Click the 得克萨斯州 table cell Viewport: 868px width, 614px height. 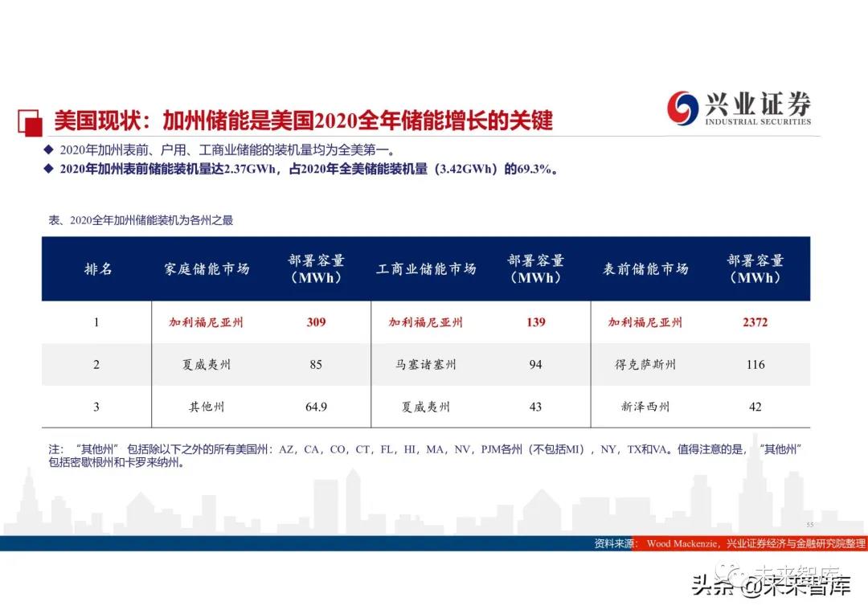(x=645, y=365)
